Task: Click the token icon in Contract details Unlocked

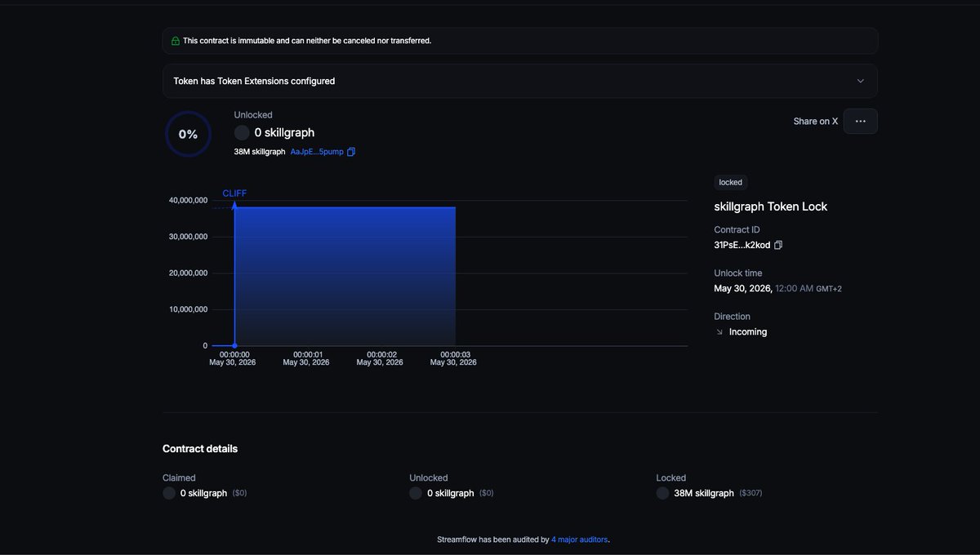Action: [x=416, y=493]
